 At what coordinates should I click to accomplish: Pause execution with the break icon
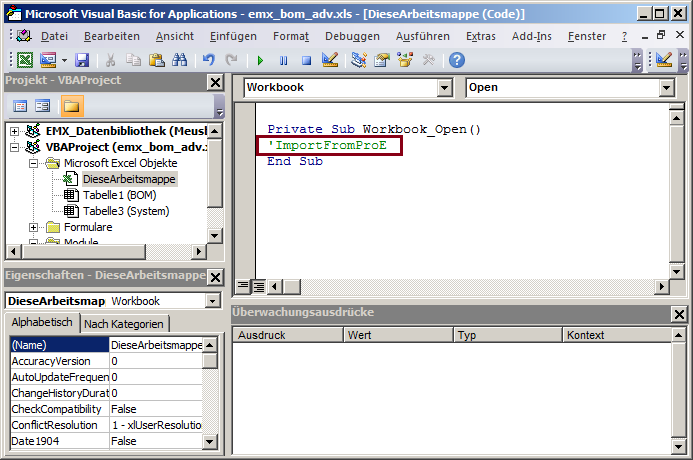[284, 61]
